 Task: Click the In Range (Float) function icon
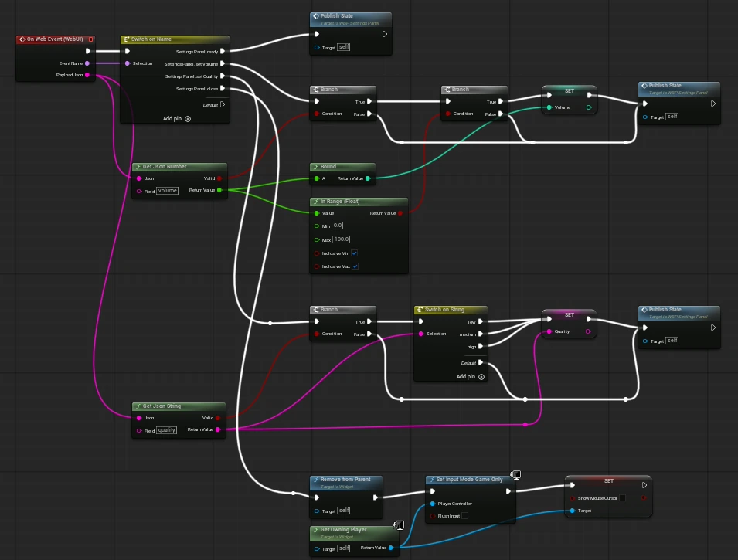coord(316,202)
